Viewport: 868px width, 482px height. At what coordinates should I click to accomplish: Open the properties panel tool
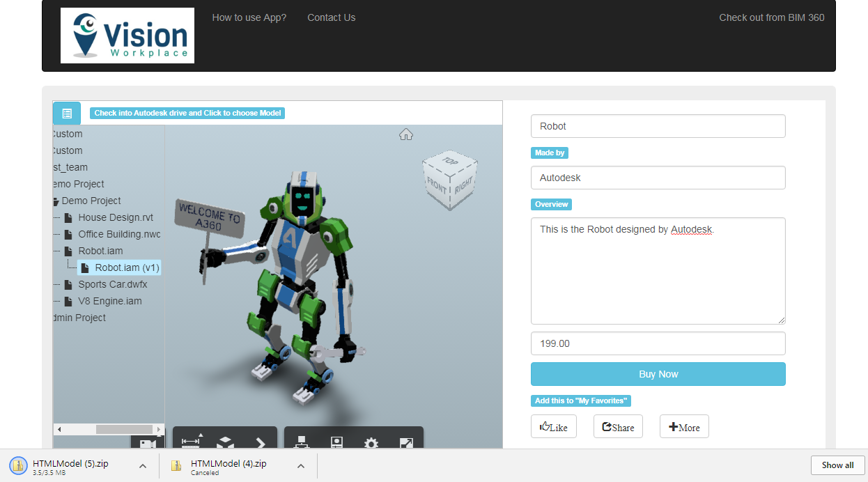pos(336,442)
